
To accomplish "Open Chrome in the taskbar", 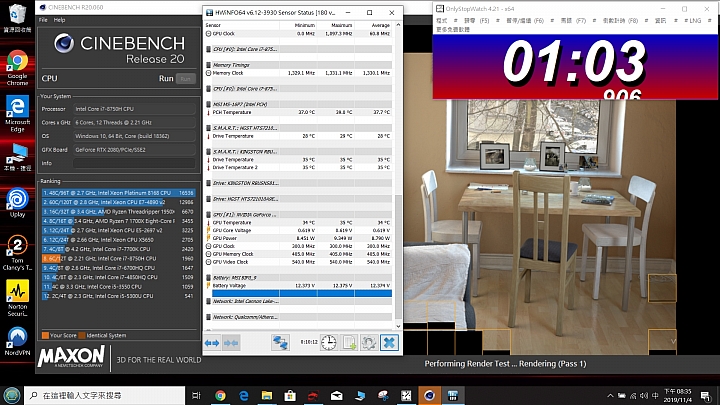I will (220, 395).
